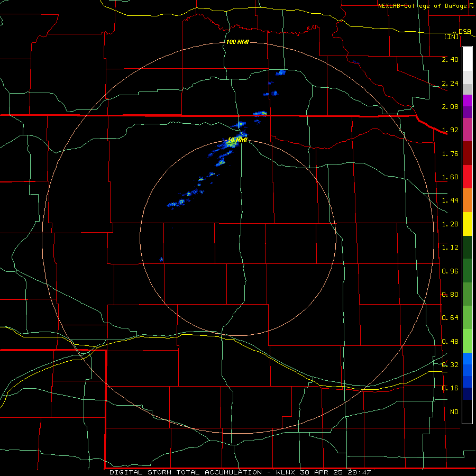Pick the orange legend swatch at 1.44

point(467,200)
